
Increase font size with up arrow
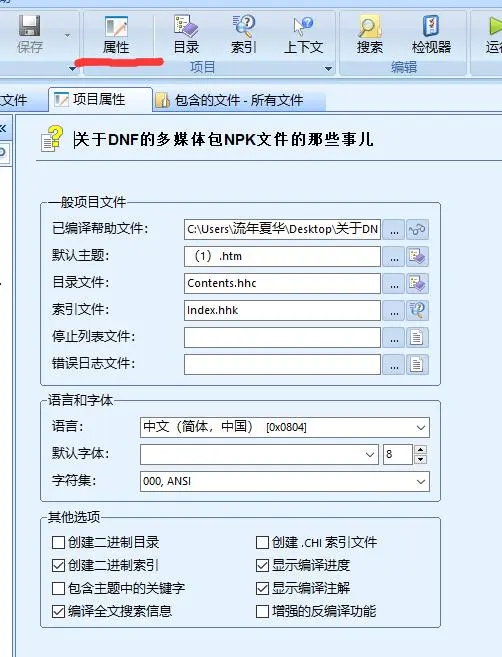(420, 450)
